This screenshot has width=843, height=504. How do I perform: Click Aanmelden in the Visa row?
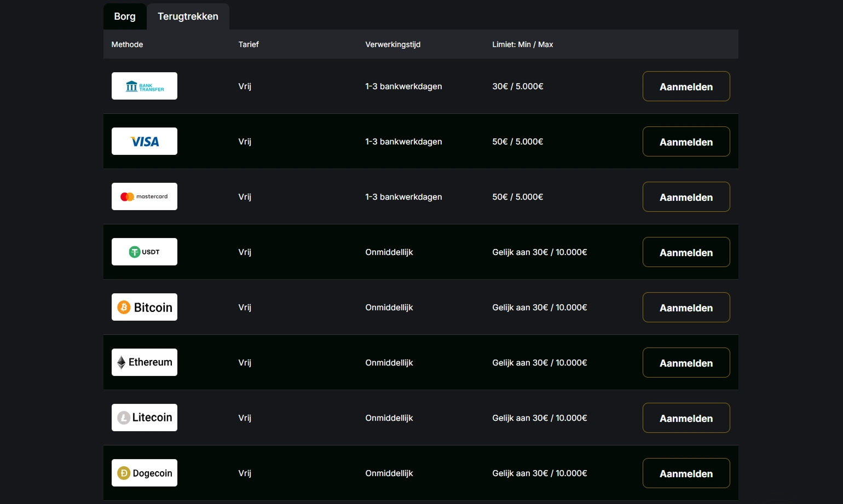pyautogui.click(x=686, y=142)
